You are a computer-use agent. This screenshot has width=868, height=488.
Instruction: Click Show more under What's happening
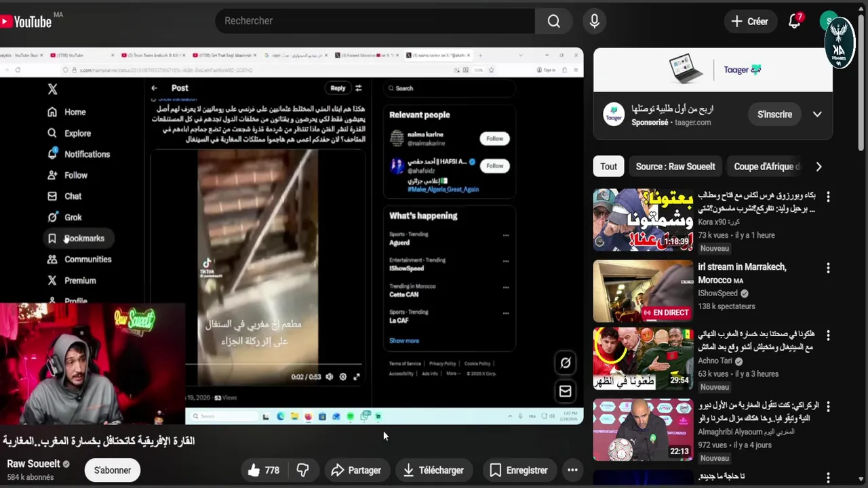tap(404, 340)
